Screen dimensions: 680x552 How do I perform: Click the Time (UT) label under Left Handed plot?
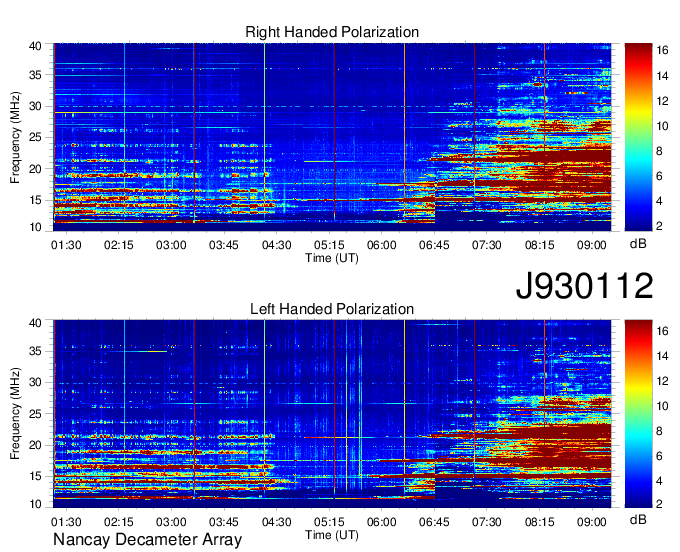[332, 535]
